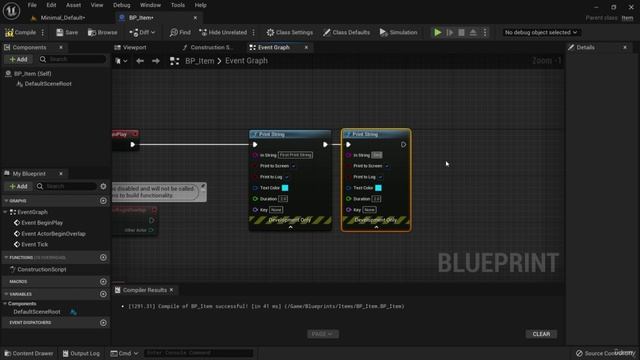Select Event BeginPlay entry
Screen dimensions: 640x360
[42, 223]
